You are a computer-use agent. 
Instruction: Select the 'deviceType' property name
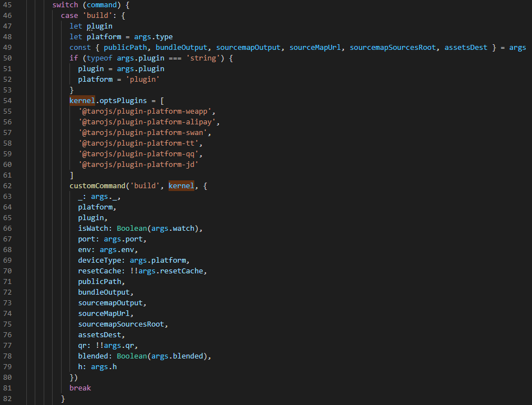pyautogui.click(x=100, y=260)
